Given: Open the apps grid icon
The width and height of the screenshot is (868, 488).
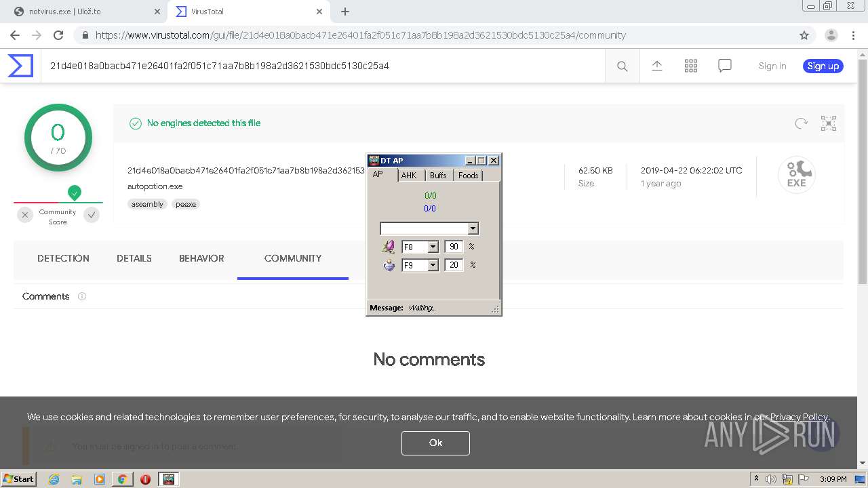Looking at the screenshot, I should (x=691, y=66).
